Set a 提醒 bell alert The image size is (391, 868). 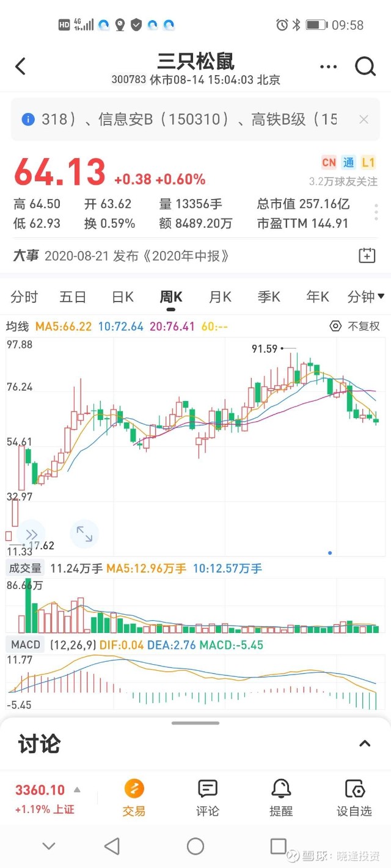point(281,798)
